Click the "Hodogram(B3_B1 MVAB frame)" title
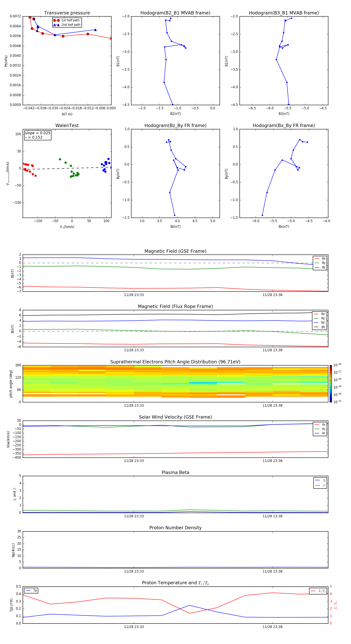The image size is (351, 644). tap(284, 13)
